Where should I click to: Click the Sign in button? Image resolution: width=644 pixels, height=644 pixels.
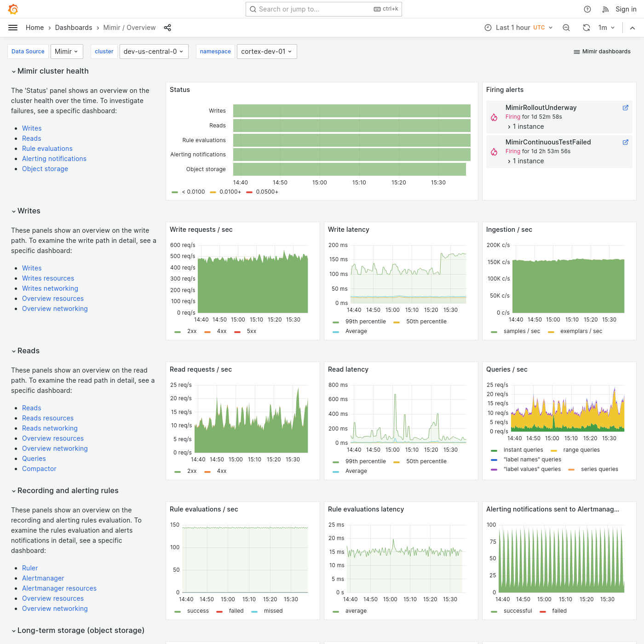point(626,9)
